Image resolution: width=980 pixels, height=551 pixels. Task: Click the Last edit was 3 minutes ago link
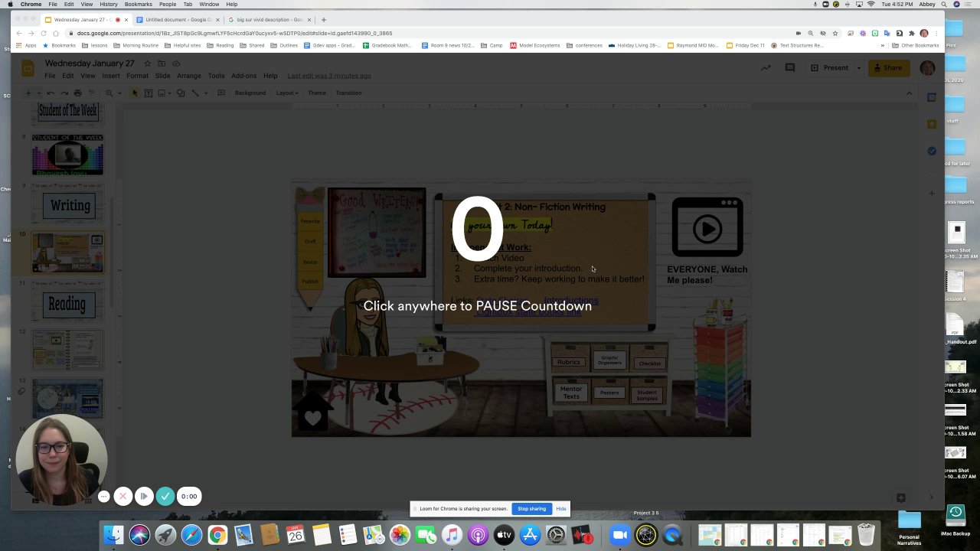329,76
